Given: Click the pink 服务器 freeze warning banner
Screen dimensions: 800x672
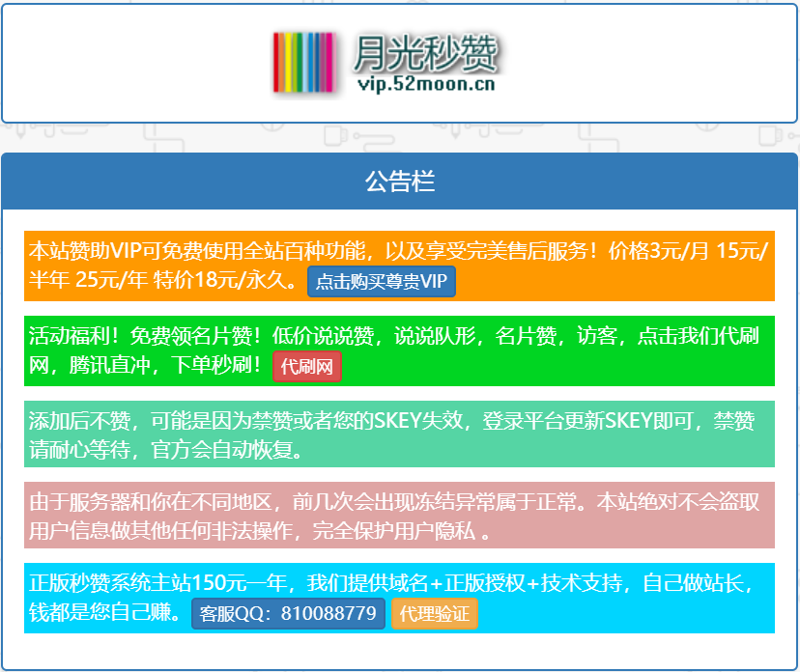Looking at the screenshot, I should click(400, 514).
